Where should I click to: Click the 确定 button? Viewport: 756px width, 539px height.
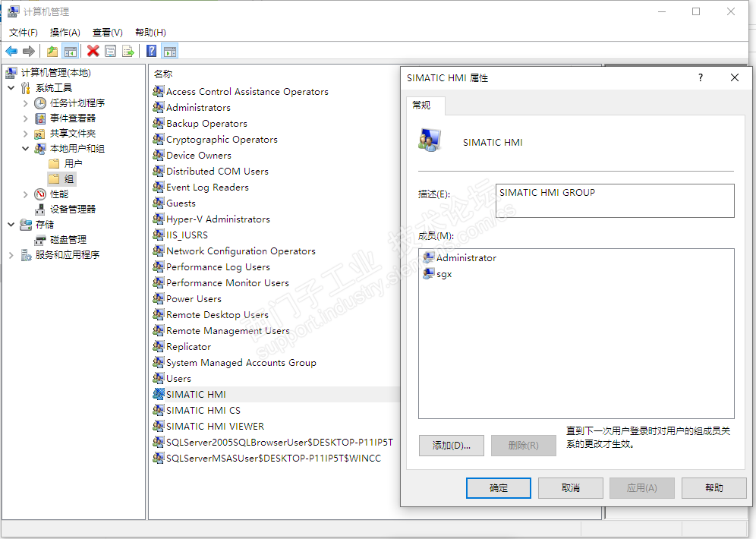tap(499, 488)
